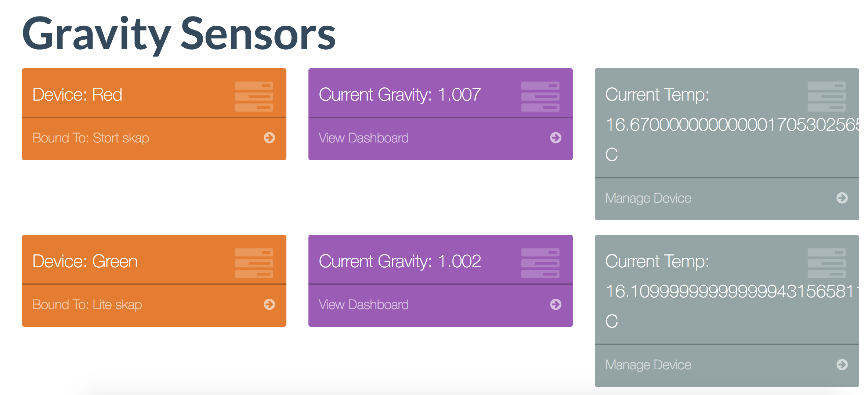Click server icon on 16.67 C temp card

click(x=827, y=97)
